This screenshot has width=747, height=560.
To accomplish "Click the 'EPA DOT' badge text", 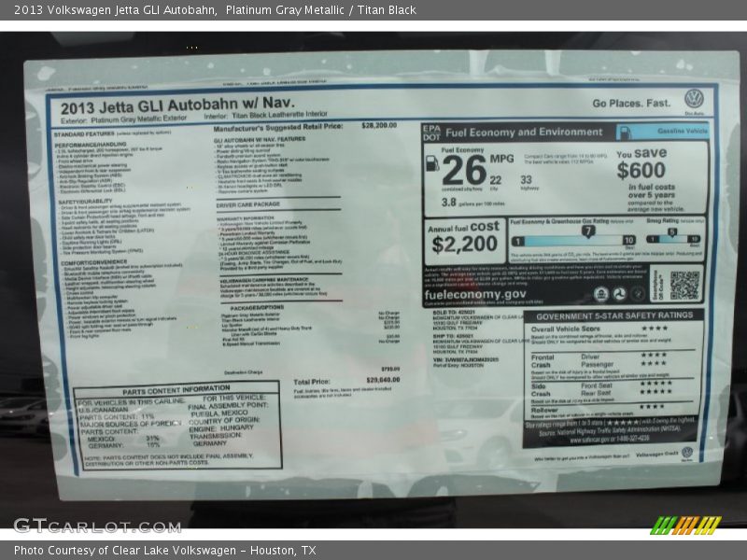I will pos(431,133).
